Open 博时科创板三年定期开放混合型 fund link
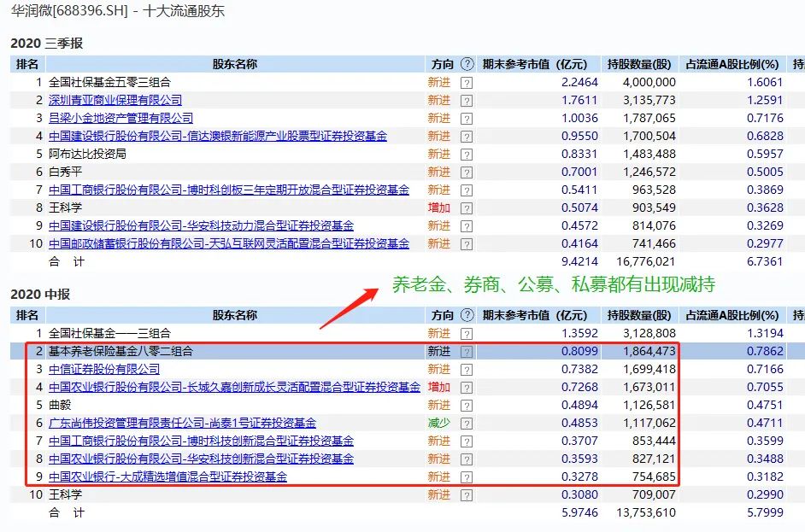Viewport: 805px width, 532px height. click(229, 190)
